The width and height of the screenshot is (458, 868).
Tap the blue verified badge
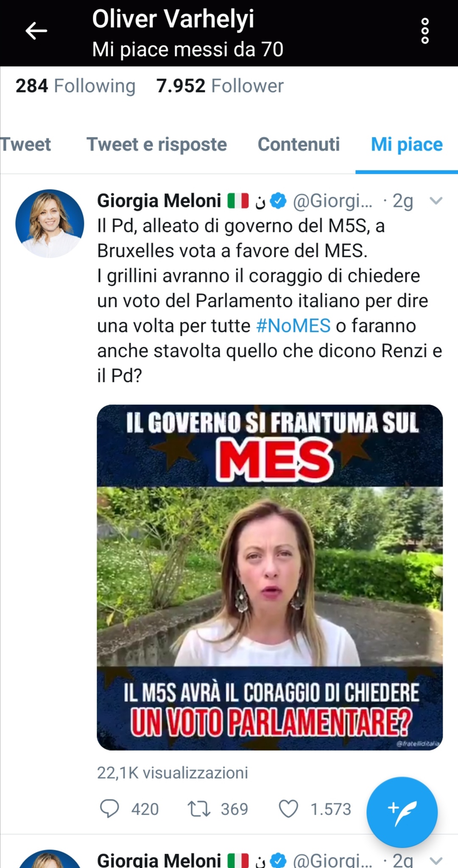coord(279,200)
